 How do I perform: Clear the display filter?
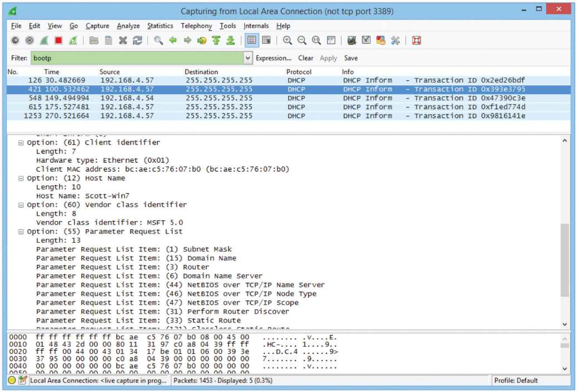306,58
